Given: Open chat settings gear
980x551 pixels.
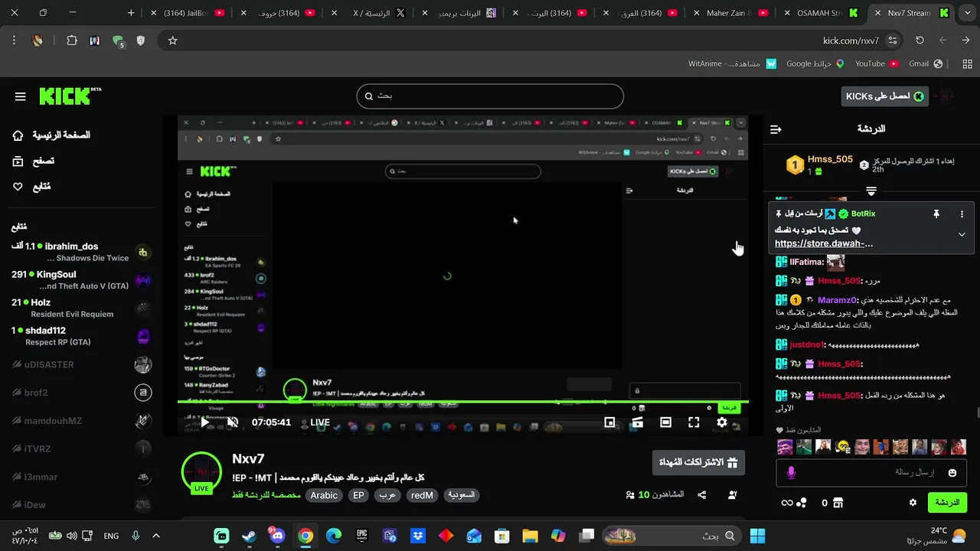Looking at the screenshot, I should pos(913,503).
